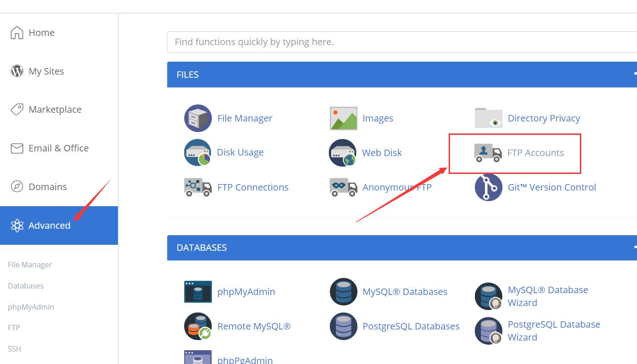Click the FTP Accounts link
The image size is (637, 364).
pos(535,153)
